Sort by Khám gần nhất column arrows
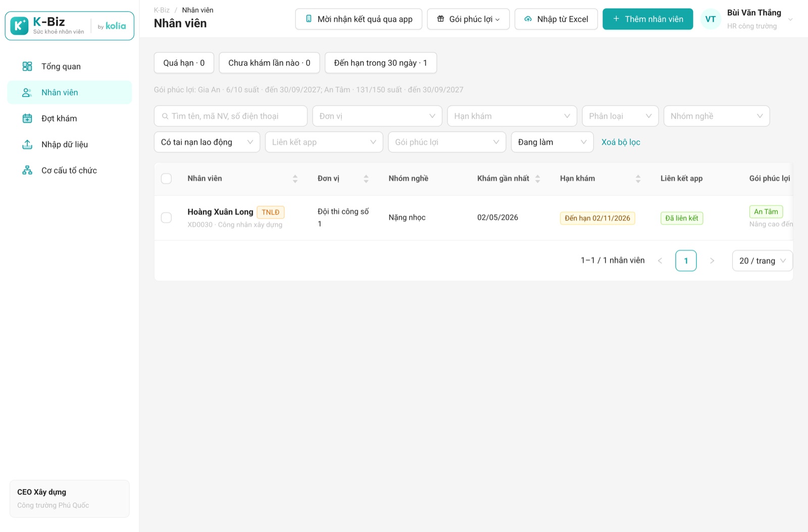808x532 pixels. pyautogui.click(x=537, y=179)
